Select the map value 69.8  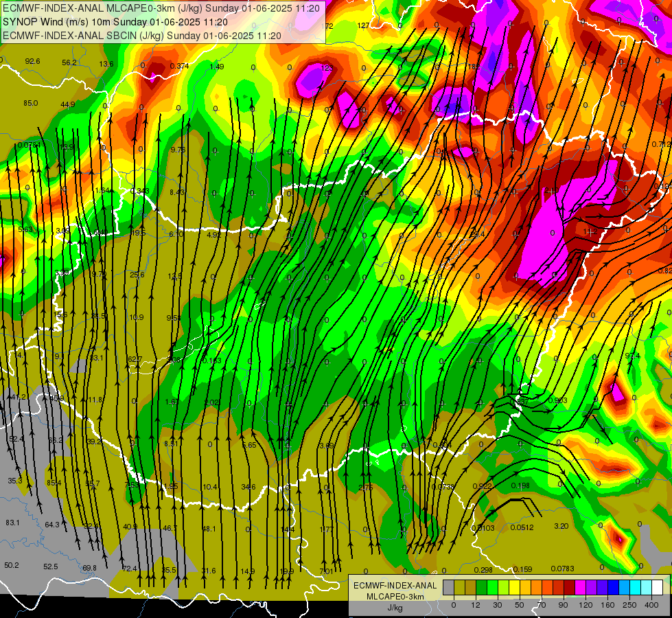pos(89,568)
